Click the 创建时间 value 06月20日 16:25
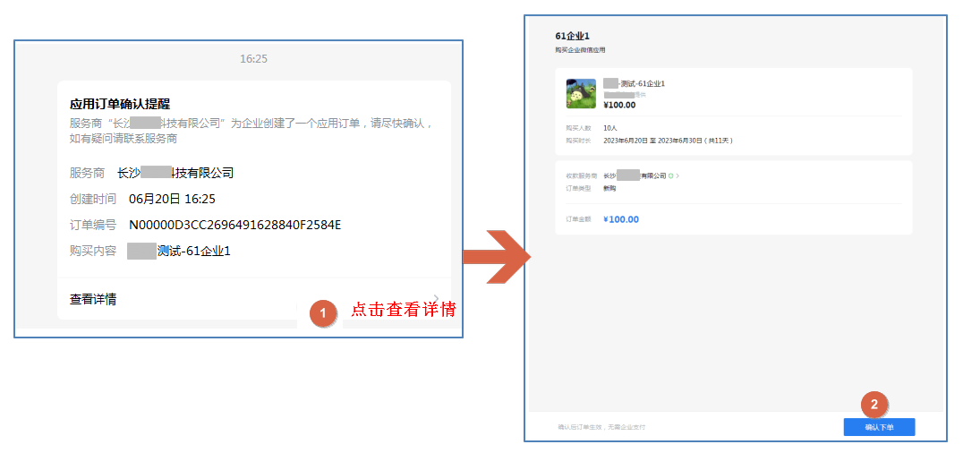 (x=172, y=199)
